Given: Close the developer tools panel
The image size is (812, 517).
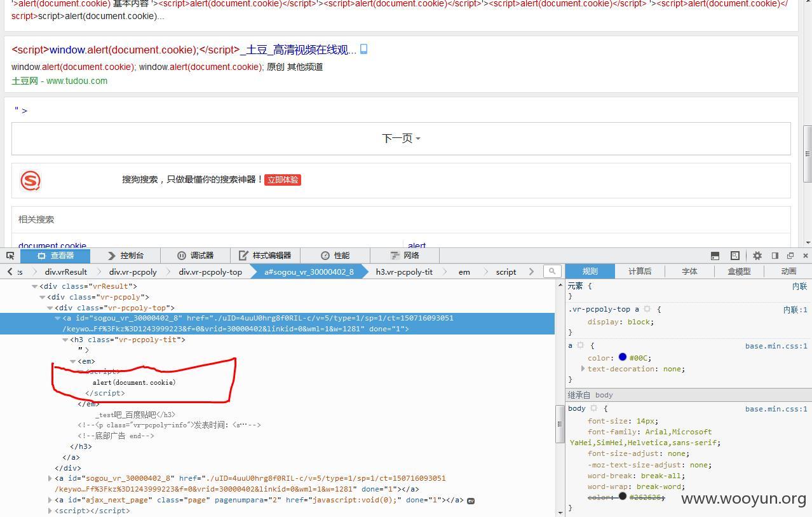Looking at the screenshot, I should (x=806, y=256).
